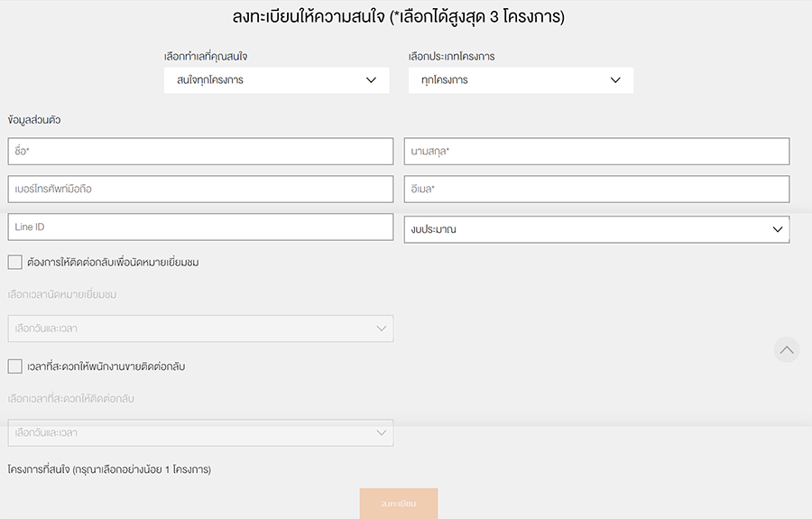This screenshot has width=812, height=519.
Task: Click the ต้องการให้ติดต่อกลับเพื่อนัดหมายเยี่ยมชม label text
Action: coord(113,263)
